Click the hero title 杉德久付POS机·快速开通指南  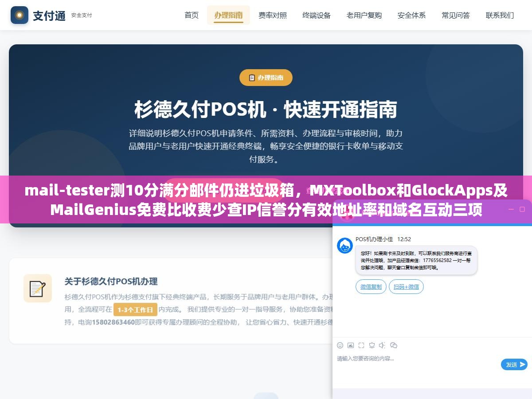[266, 110]
